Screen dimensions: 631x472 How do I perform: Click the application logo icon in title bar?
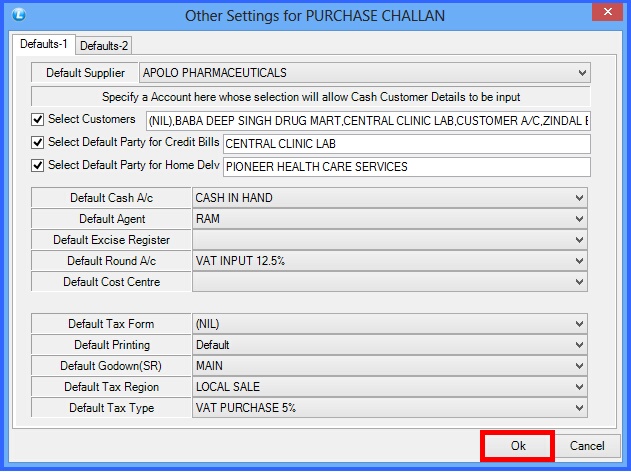(x=19, y=15)
